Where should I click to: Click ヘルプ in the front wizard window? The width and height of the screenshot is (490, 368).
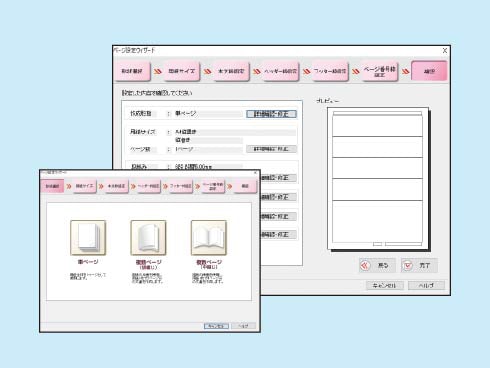243,326
